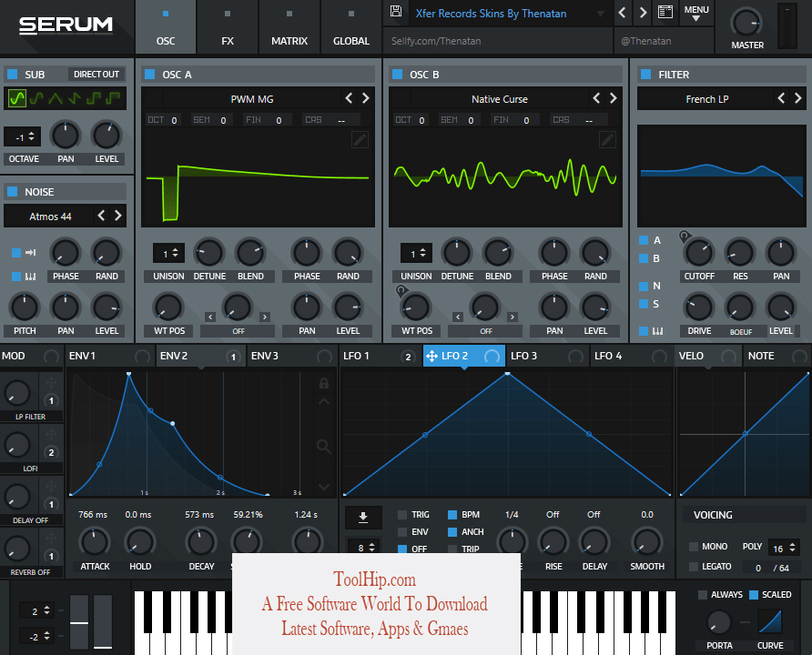
Task: Select the sawtooth sub oscillator waveform
Action: coord(75,97)
